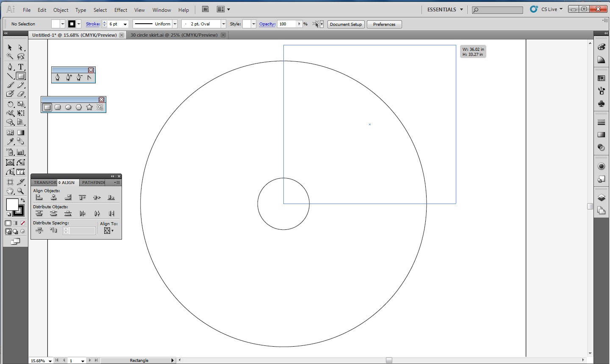
Task: Select the Type tool
Action: click(x=21, y=67)
